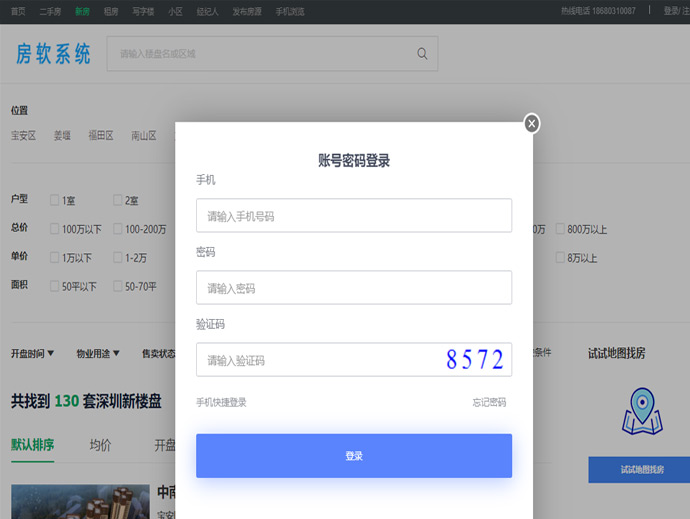The height and width of the screenshot is (519, 690).
Task: Open 发布房源 in top navigation
Action: coord(247,11)
